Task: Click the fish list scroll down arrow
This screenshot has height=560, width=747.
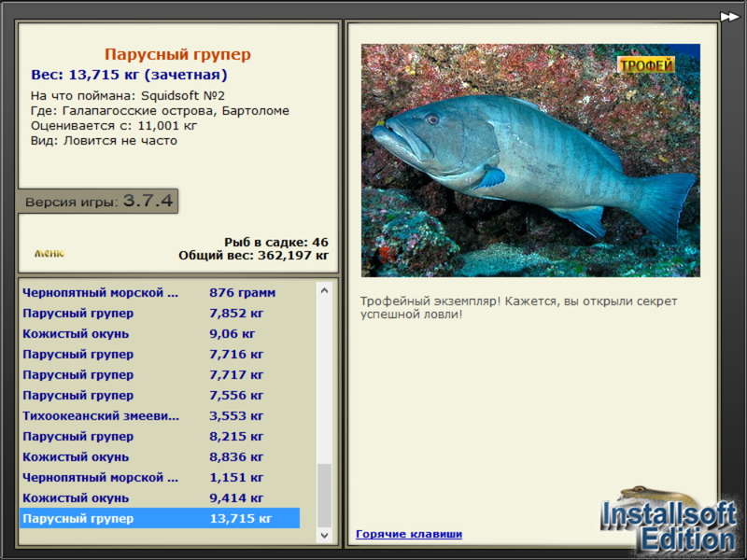Action: coord(324,535)
